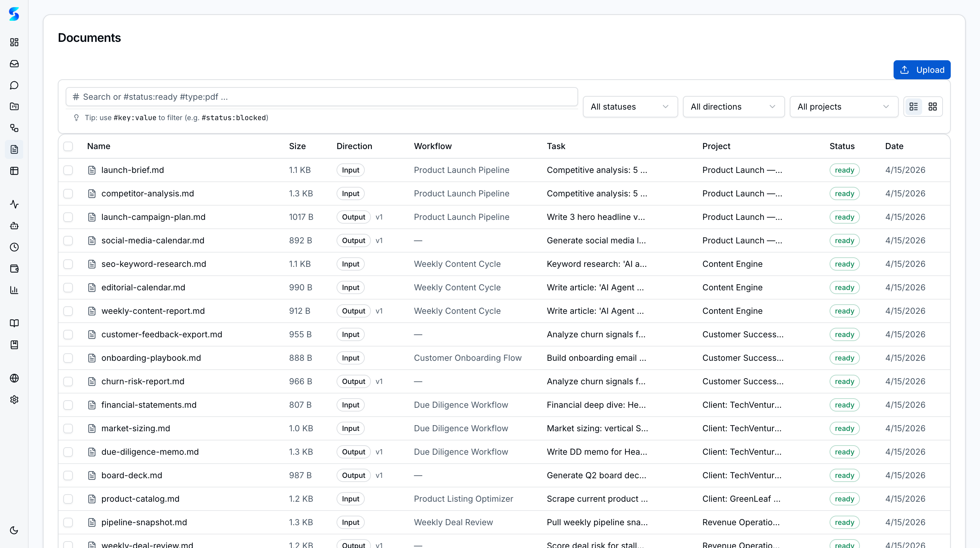Viewport: 980px width, 548px height.
Task: Open Weekly Content Cycle workflow for seo-keyword-research.md
Action: 457,264
